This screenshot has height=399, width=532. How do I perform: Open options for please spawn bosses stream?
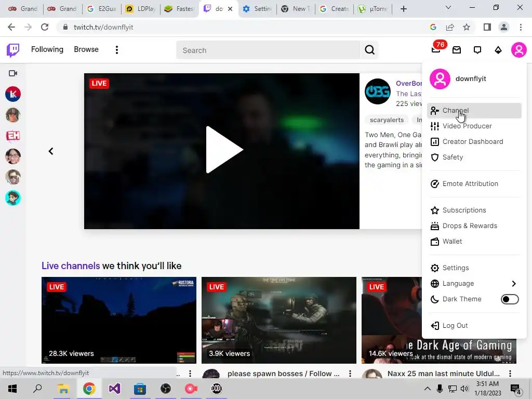[350, 374]
